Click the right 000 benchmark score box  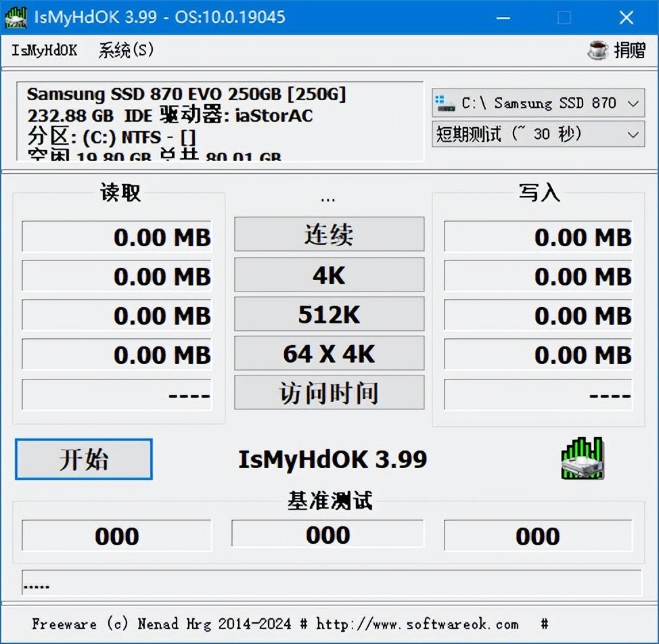[538, 536]
